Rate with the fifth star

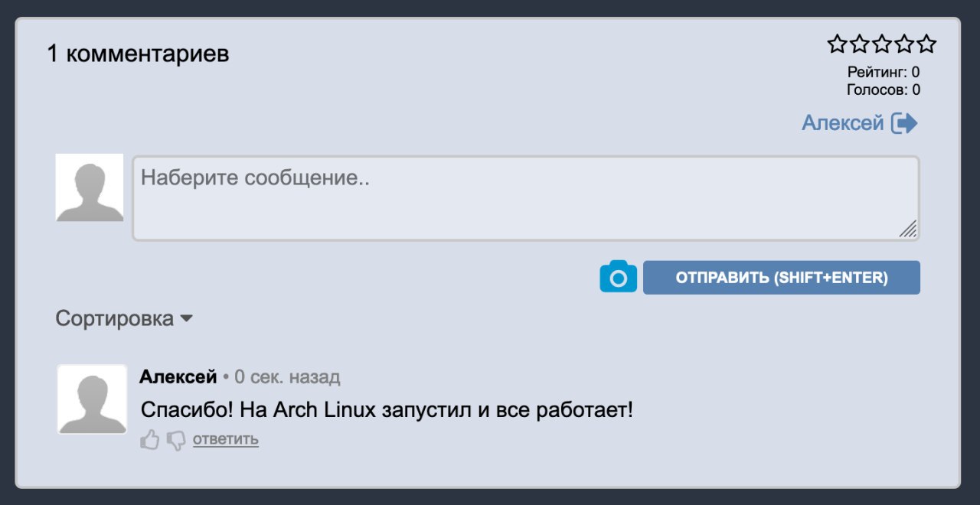click(x=926, y=44)
